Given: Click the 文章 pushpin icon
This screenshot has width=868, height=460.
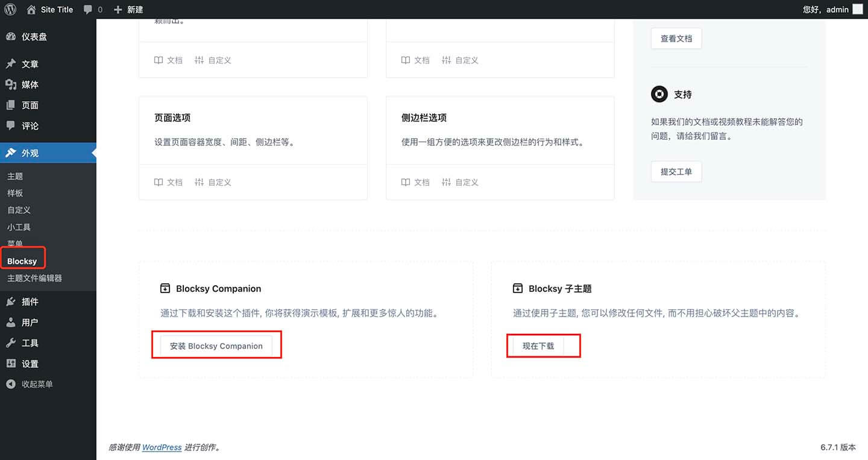Looking at the screenshot, I should (x=11, y=64).
